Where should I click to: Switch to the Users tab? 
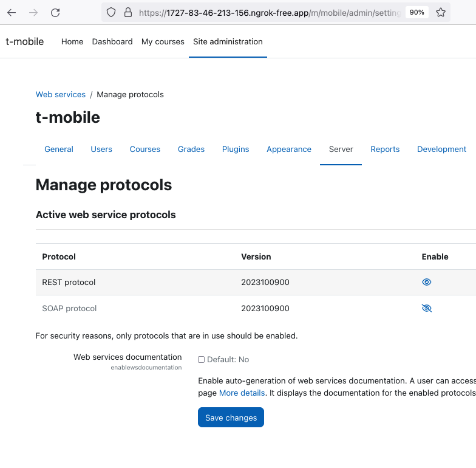pyautogui.click(x=101, y=150)
